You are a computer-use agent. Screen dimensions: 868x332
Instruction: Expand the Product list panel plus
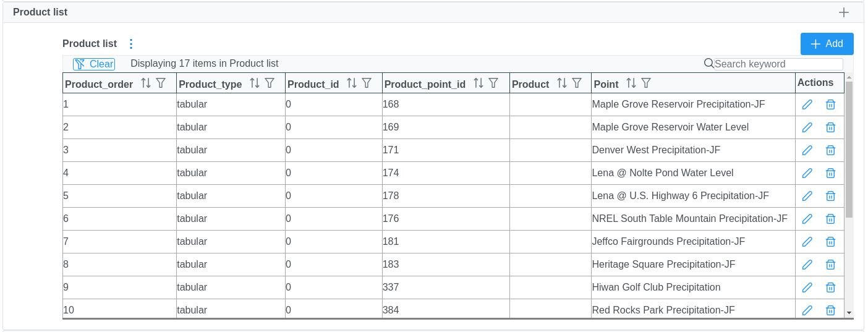point(843,12)
